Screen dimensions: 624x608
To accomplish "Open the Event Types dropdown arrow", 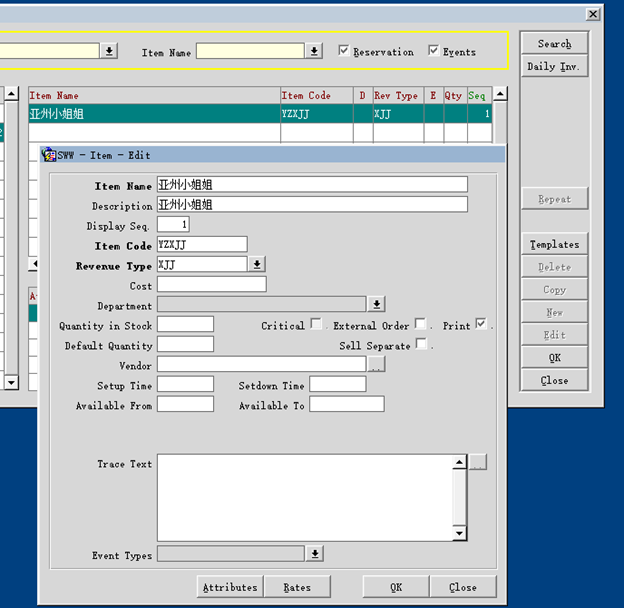I will click(315, 553).
